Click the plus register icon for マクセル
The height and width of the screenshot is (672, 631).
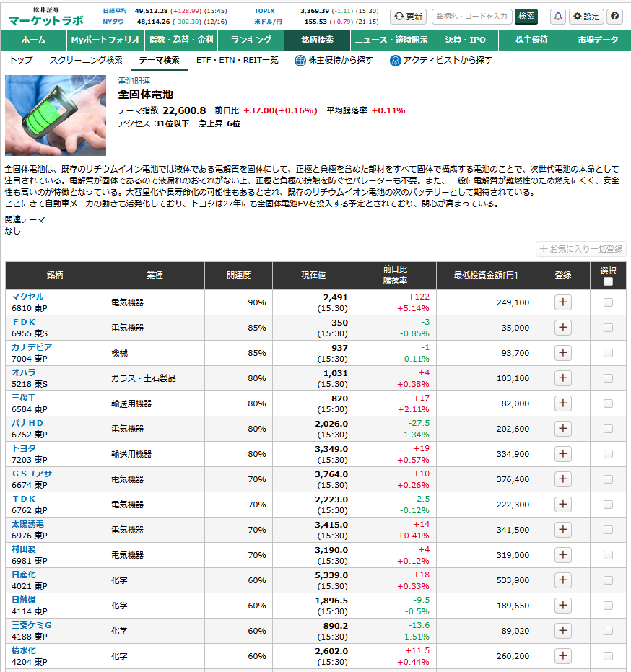(563, 302)
